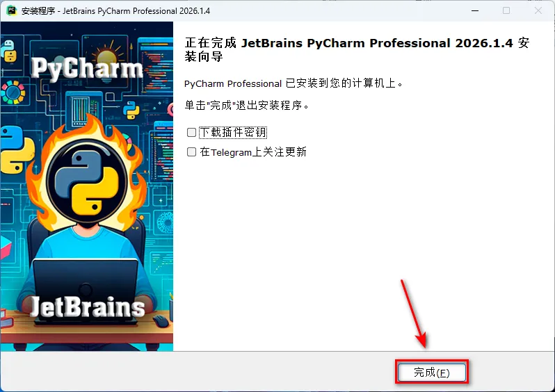Click the text "单击"完成"退出安装程序。"
The image size is (555, 392).
(x=247, y=105)
